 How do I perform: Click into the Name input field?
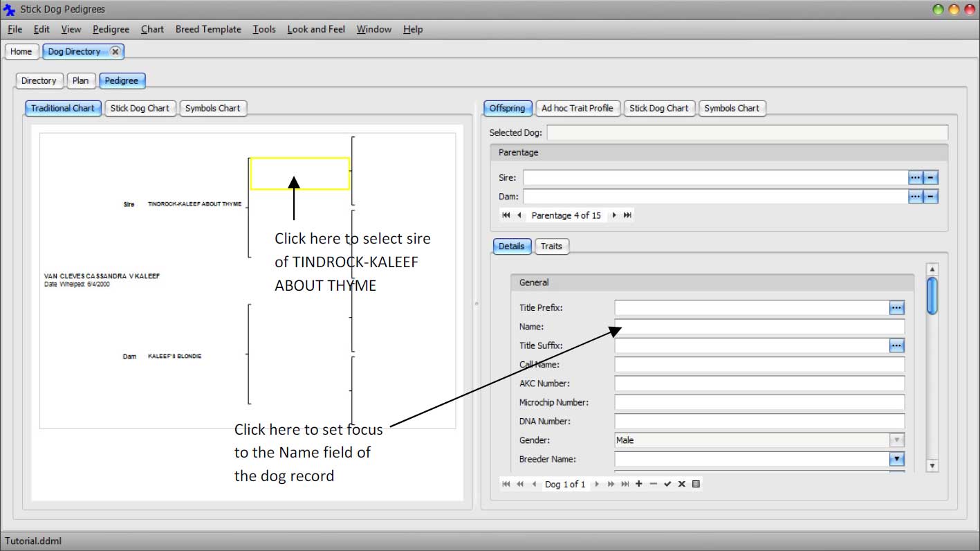point(759,327)
